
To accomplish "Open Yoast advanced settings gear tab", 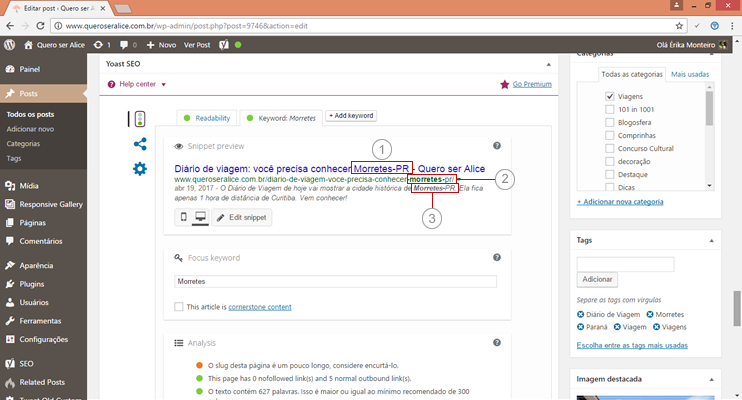I will tap(140, 169).
